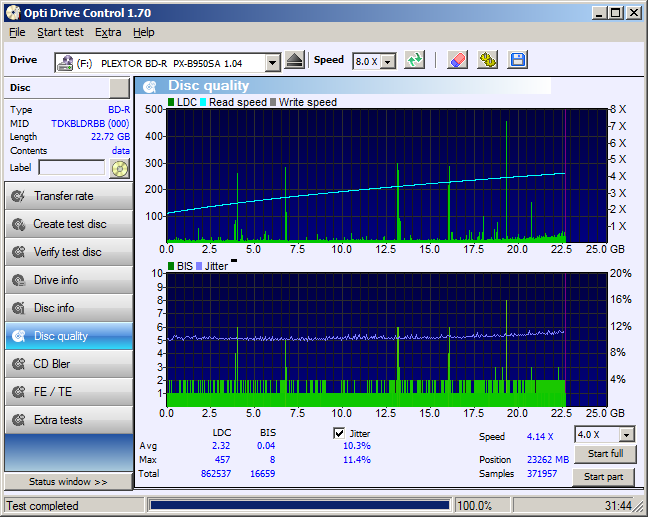Open the File menu
648x517 pixels.
coord(17,32)
